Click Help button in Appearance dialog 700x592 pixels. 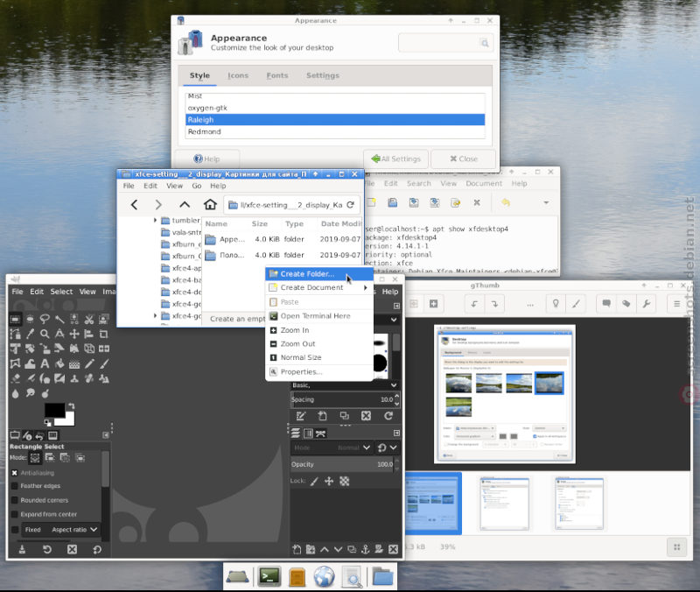[206, 159]
